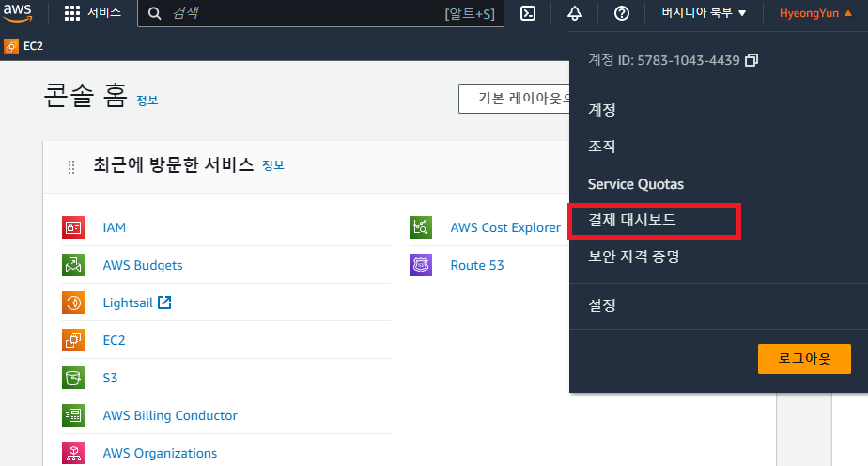The width and height of the screenshot is (868, 466).
Task: Click the Lightsail external link icon
Action: (x=164, y=303)
